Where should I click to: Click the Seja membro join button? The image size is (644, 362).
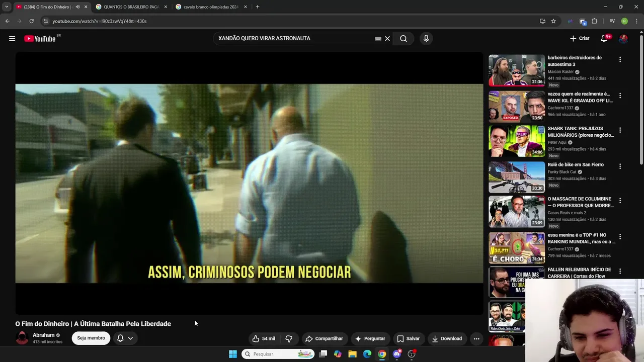click(91, 338)
